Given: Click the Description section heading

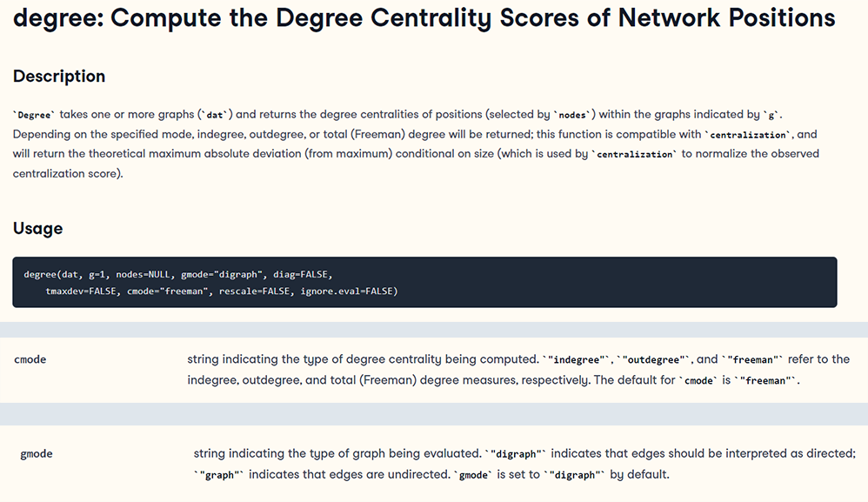Looking at the screenshot, I should click(x=58, y=77).
